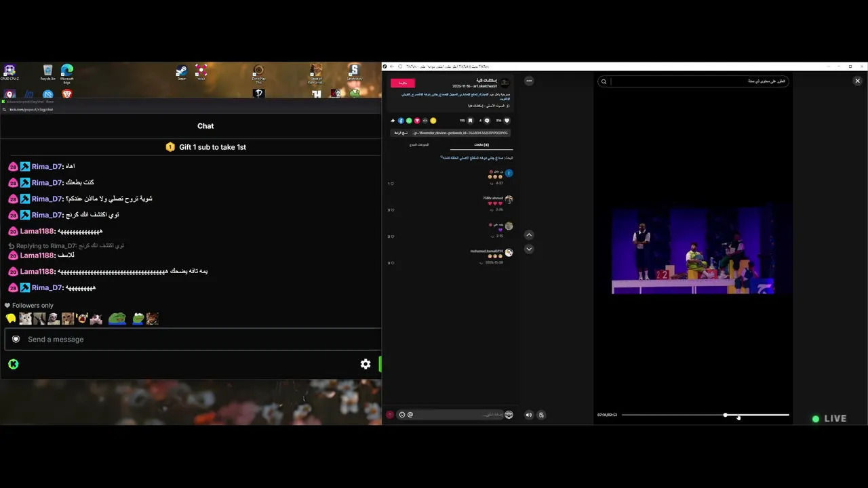Open 75Mx ahmad's commenter avatar

pos(509,199)
